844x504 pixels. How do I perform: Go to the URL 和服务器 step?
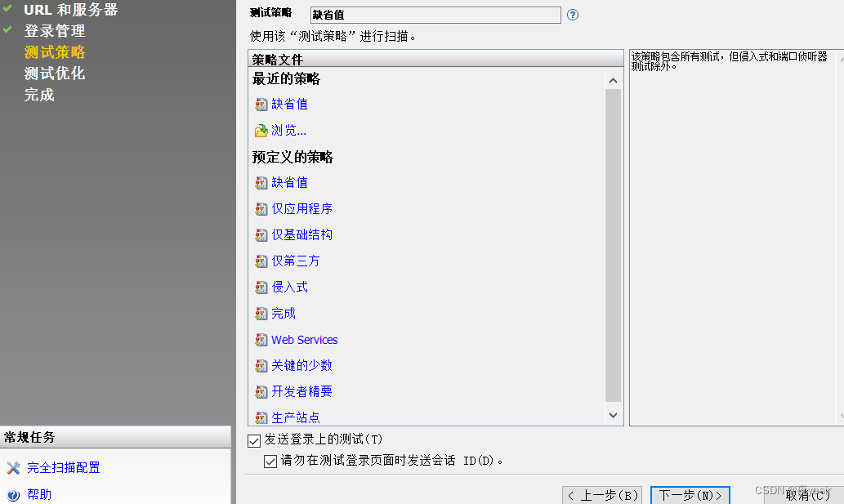(x=70, y=10)
